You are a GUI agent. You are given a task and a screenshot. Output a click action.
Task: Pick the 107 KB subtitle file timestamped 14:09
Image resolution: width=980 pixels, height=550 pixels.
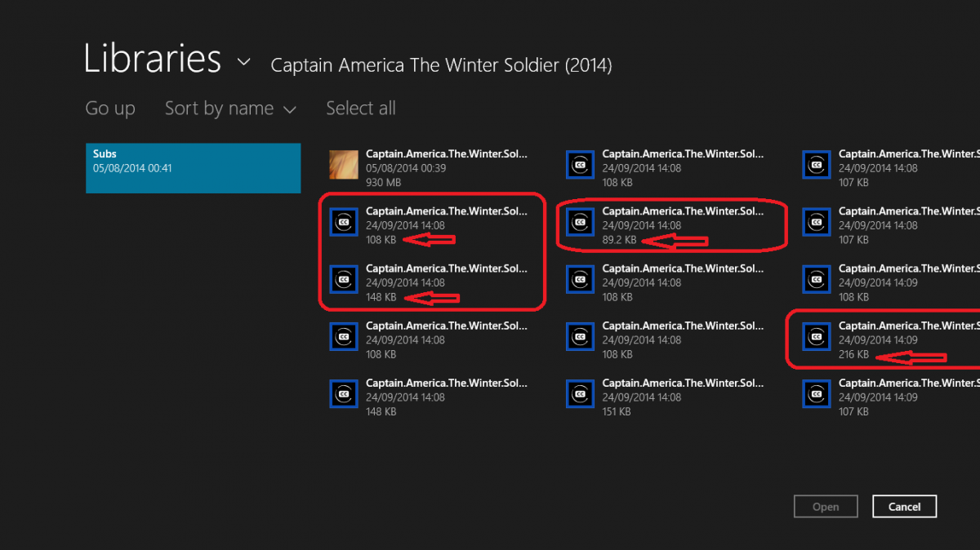(890, 397)
